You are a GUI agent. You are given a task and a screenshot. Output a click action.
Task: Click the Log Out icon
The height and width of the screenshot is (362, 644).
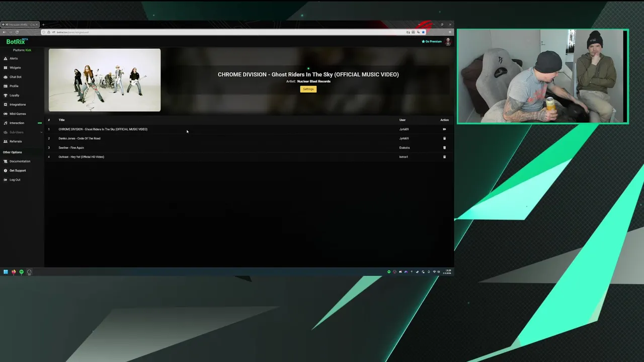coord(6,179)
